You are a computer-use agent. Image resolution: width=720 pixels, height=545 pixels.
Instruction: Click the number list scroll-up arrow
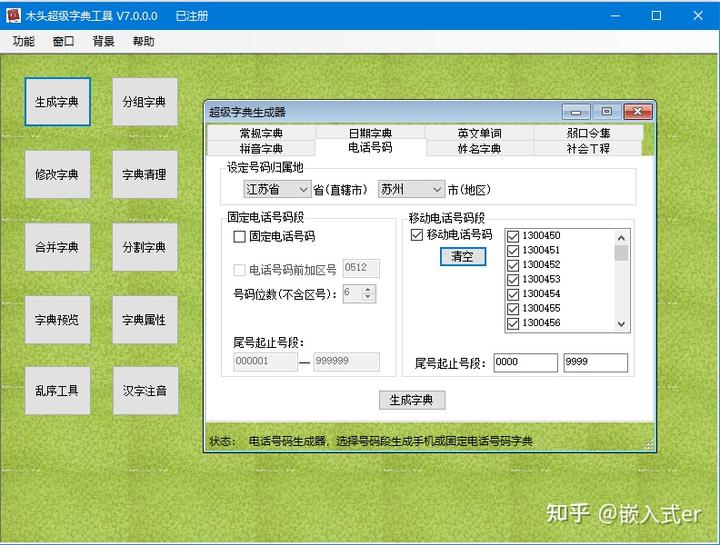point(621,238)
